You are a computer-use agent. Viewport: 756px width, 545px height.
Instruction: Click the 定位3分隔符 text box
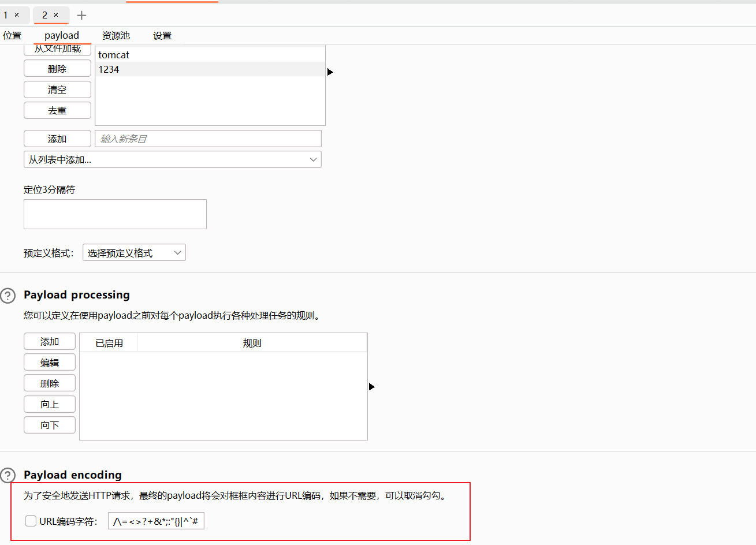coord(115,214)
